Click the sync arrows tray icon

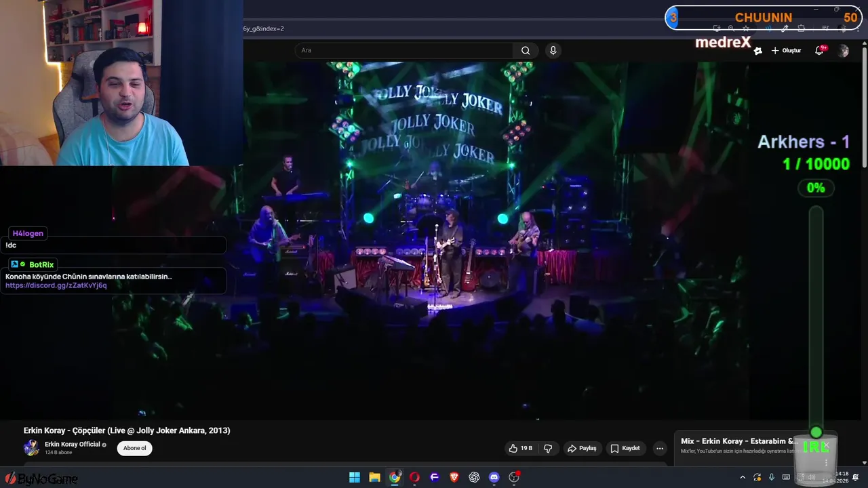point(757,477)
